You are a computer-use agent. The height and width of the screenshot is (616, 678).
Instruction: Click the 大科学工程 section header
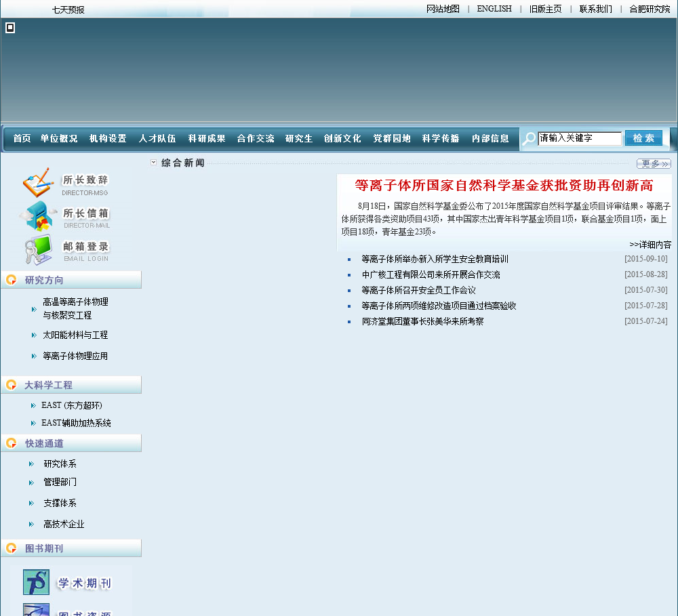71,385
